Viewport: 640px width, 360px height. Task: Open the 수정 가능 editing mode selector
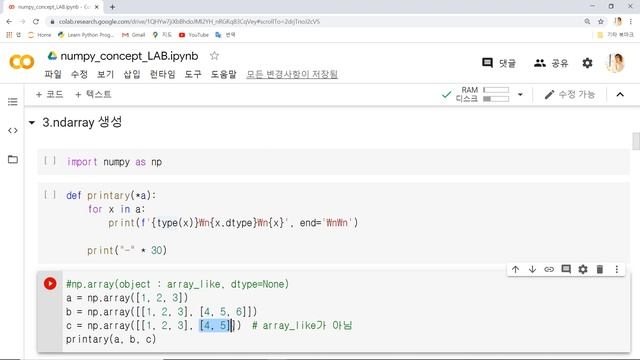570,95
